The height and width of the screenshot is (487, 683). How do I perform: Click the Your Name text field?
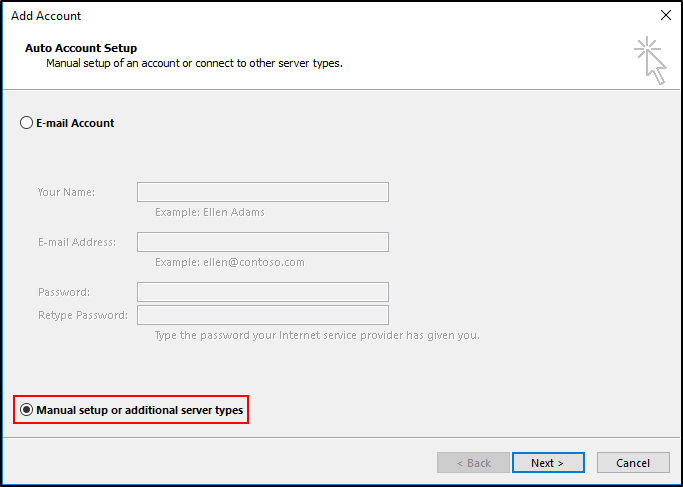tap(263, 192)
